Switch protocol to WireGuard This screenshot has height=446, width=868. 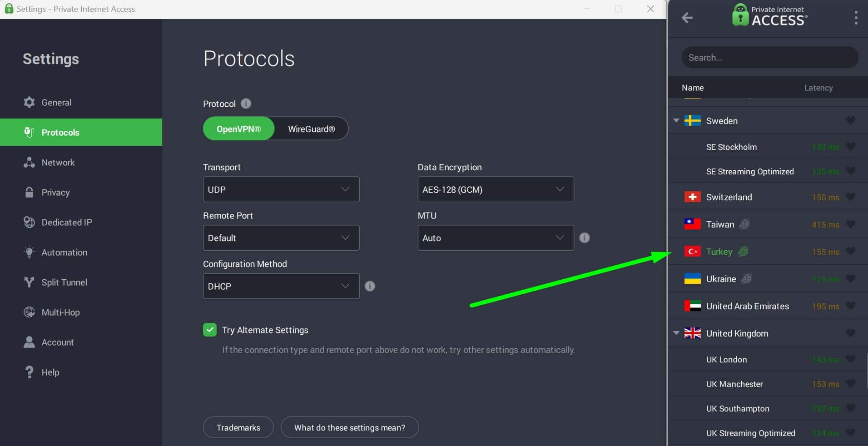coord(312,129)
